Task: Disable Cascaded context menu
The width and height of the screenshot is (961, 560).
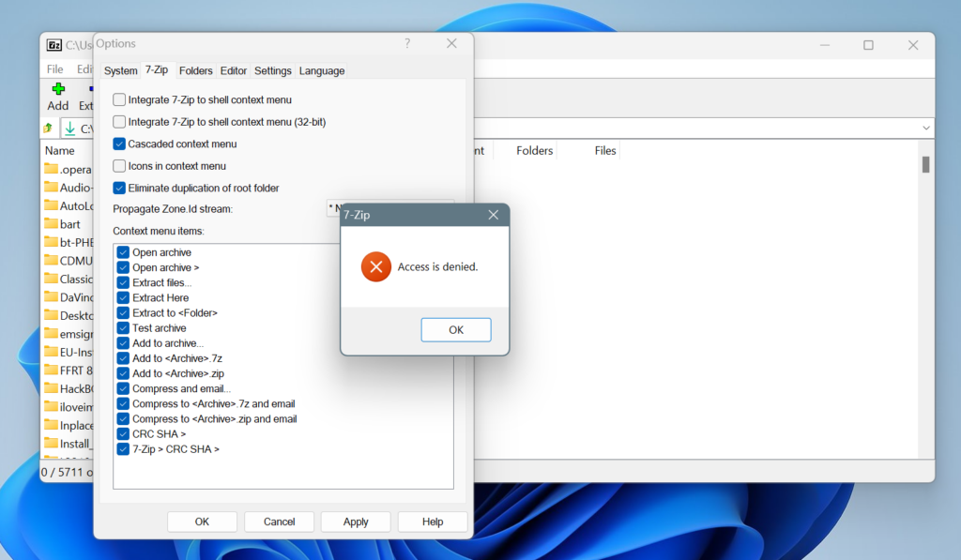Action: point(119,144)
